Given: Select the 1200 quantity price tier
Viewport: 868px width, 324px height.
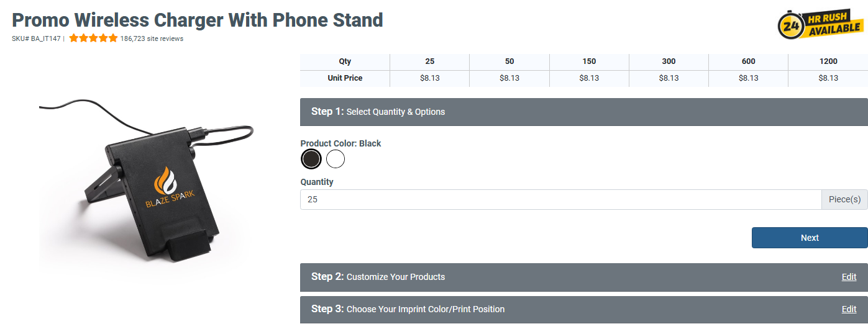Looking at the screenshot, I should pyautogui.click(x=828, y=61).
